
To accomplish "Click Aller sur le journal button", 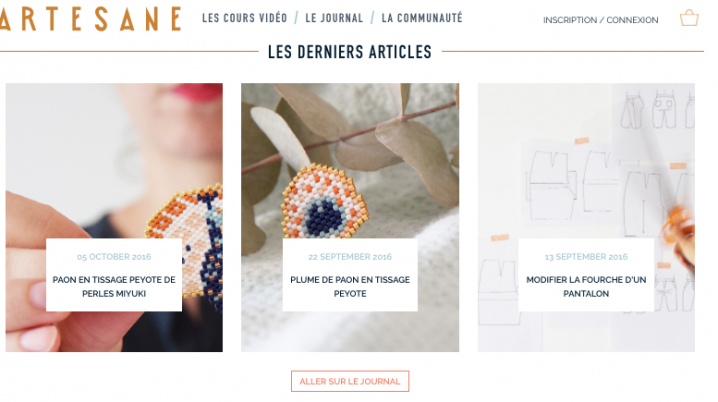I will tap(350, 381).
